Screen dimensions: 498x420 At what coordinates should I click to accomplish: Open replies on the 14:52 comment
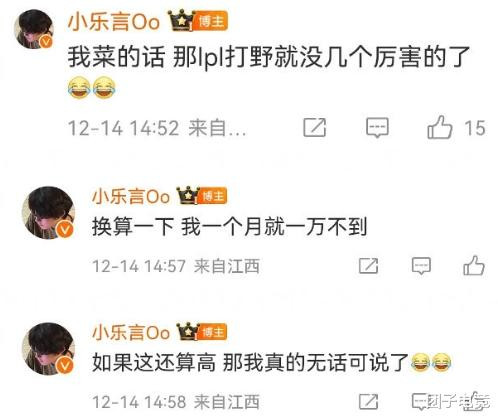point(377,128)
